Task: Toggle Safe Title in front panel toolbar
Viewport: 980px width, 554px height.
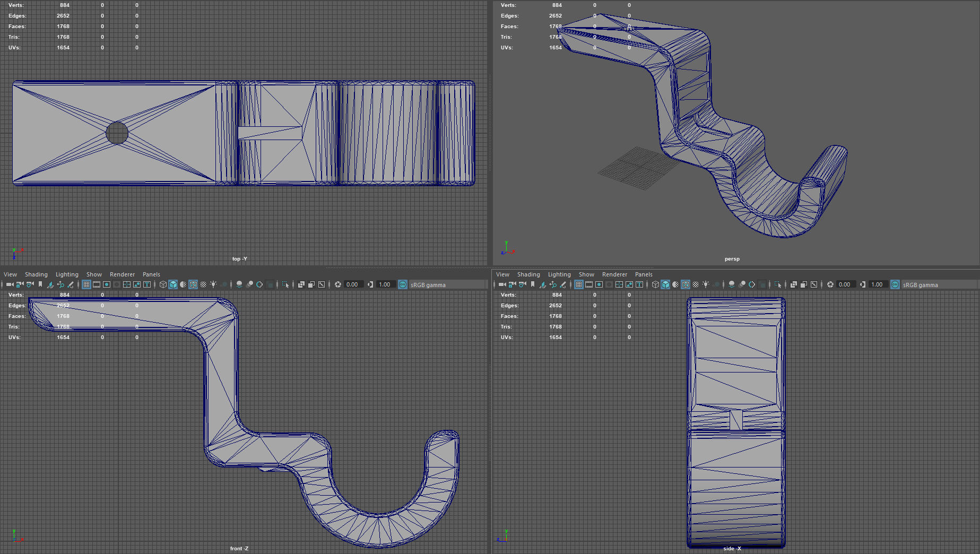Action: click(x=147, y=284)
